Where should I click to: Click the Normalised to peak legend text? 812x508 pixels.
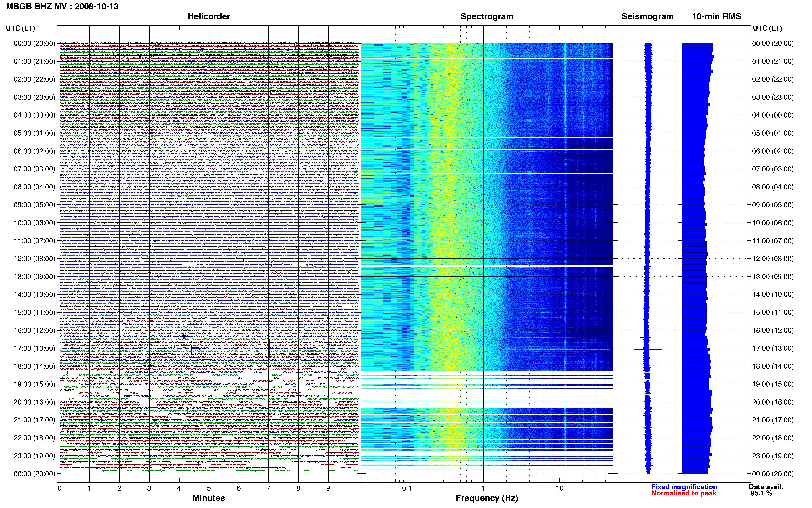pyautogui.click(x=684, y=493)
